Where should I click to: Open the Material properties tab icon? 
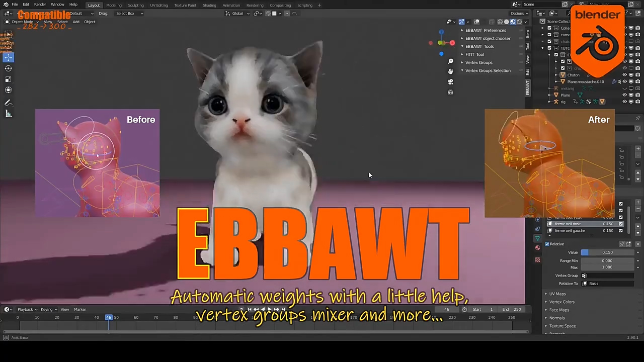click(x=537, y=248)
